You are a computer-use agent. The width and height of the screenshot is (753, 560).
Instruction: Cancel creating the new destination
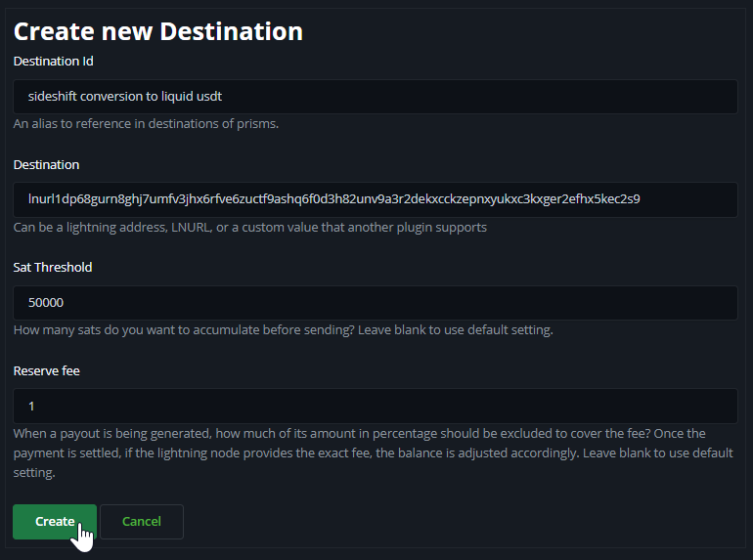(x=142, y=522)
